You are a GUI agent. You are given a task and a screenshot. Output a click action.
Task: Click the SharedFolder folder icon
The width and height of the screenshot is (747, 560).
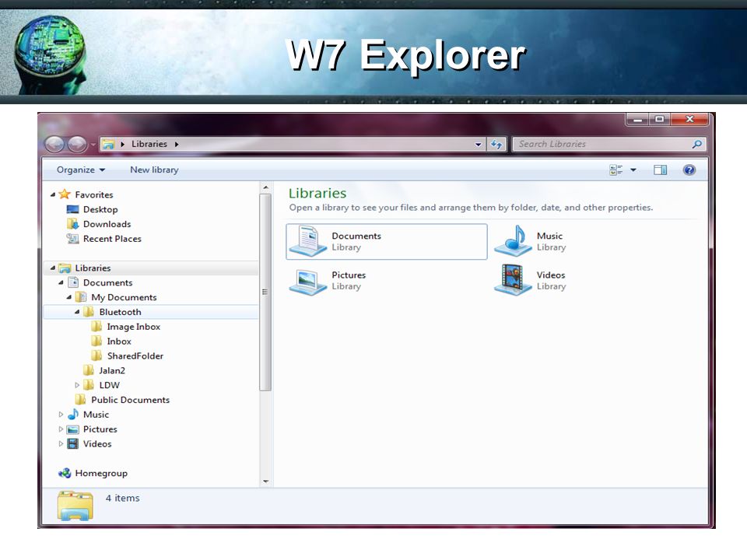click(x=96, y=355)
